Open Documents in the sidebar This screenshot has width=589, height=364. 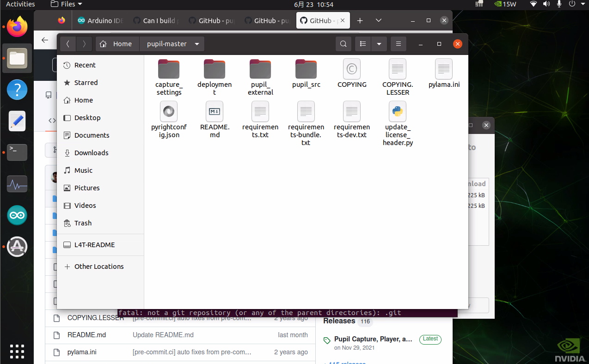(x=100, y=135)
